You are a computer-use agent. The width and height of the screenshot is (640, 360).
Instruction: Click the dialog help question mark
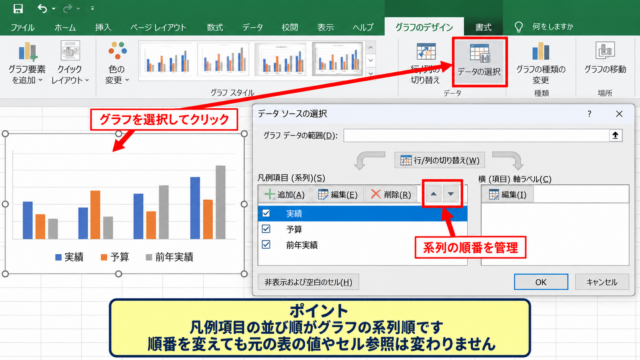point(589,114)
